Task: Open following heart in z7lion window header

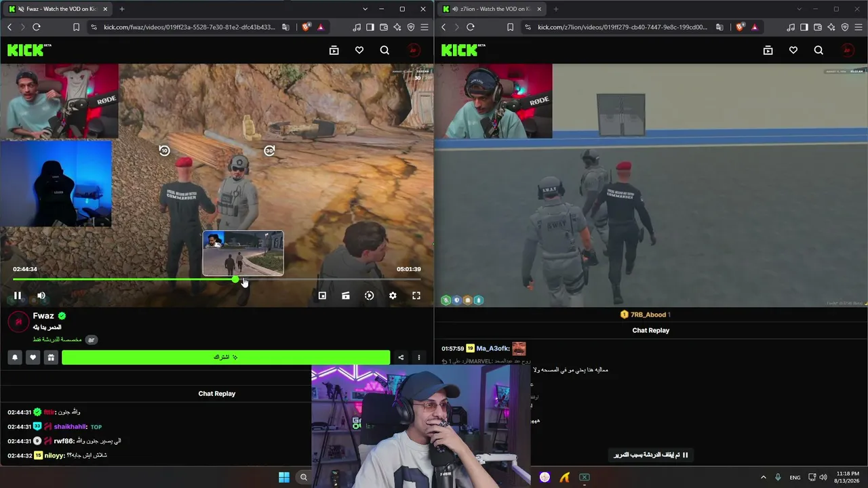Action: coord(793,50)
